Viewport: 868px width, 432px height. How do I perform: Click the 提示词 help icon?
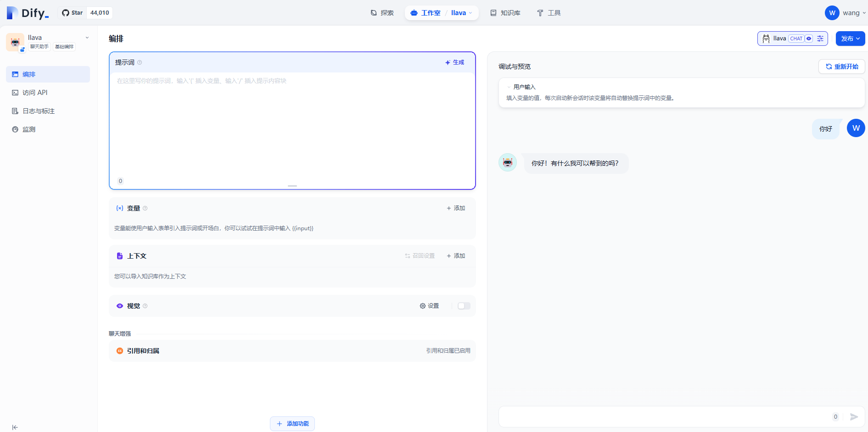point(140,62)
